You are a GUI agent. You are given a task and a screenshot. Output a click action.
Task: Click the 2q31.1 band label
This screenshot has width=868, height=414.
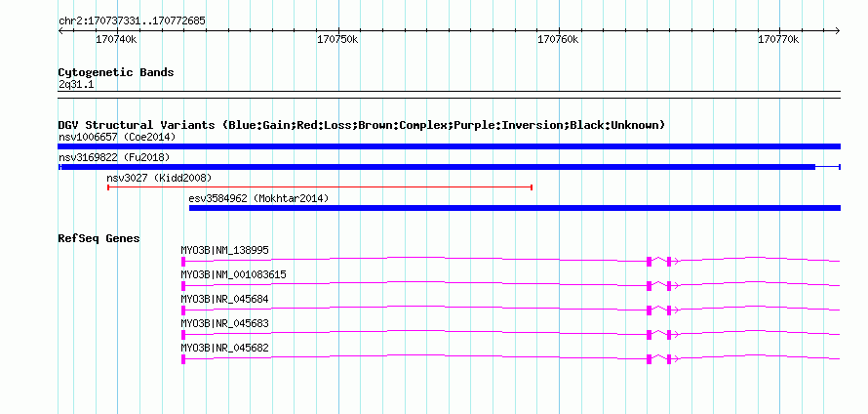[x=76, y=85]
